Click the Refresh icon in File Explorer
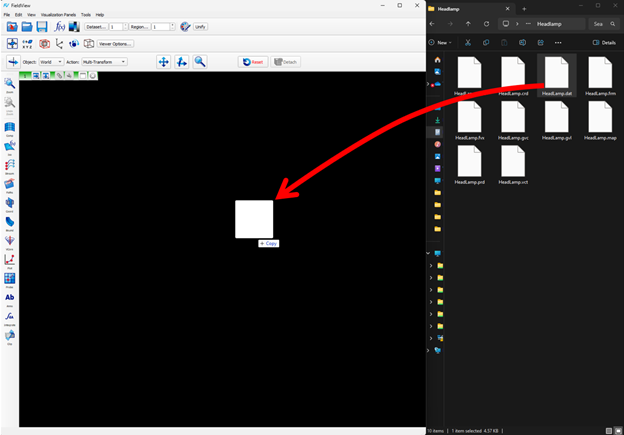624x435 pixels. coord(486,23)
